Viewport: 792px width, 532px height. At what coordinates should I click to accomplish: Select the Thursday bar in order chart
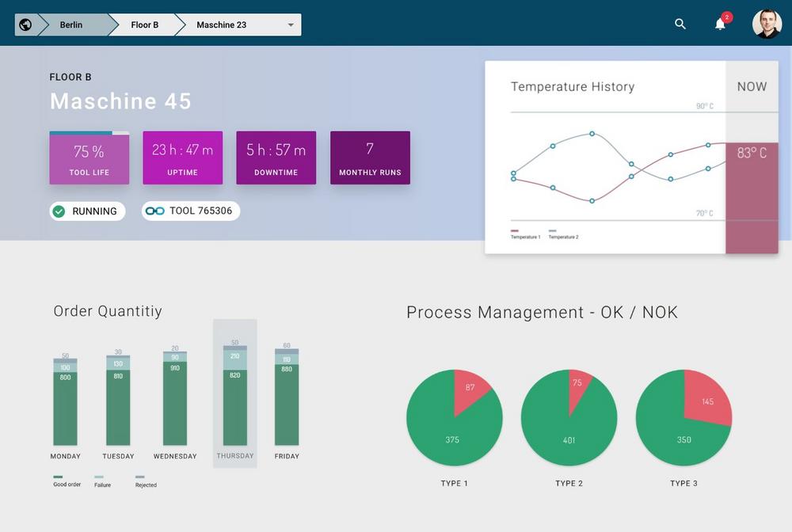pyautogui.click(x=235, y=396)
